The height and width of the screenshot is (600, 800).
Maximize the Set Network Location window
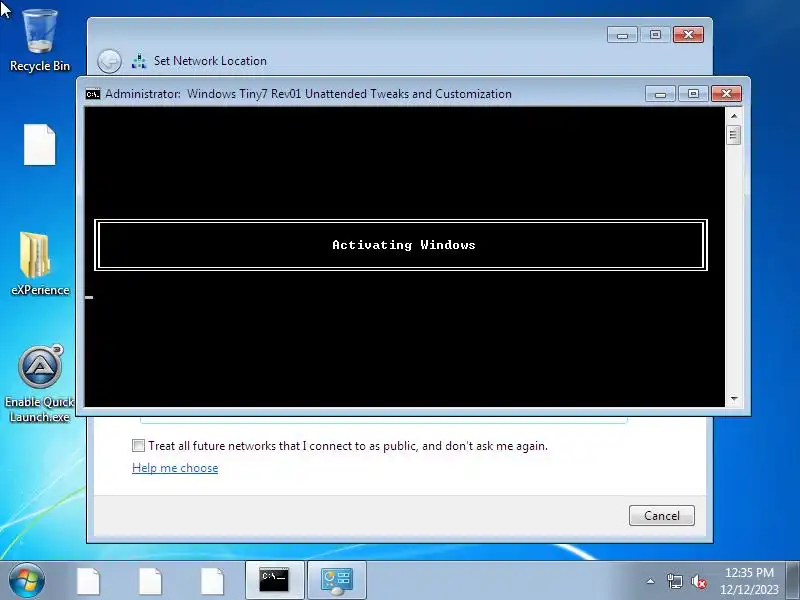click(x=655, y=35)
